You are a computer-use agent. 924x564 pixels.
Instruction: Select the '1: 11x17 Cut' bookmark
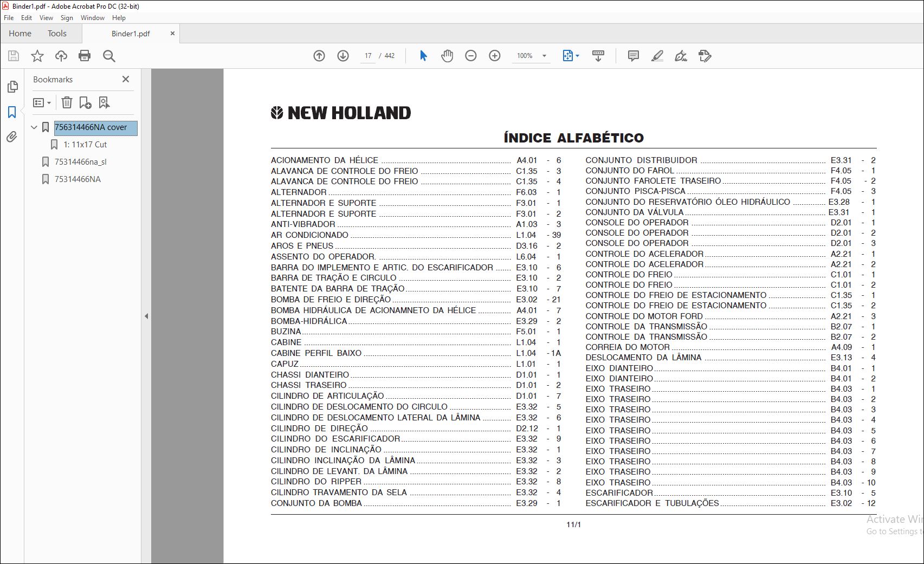[85, 145]
